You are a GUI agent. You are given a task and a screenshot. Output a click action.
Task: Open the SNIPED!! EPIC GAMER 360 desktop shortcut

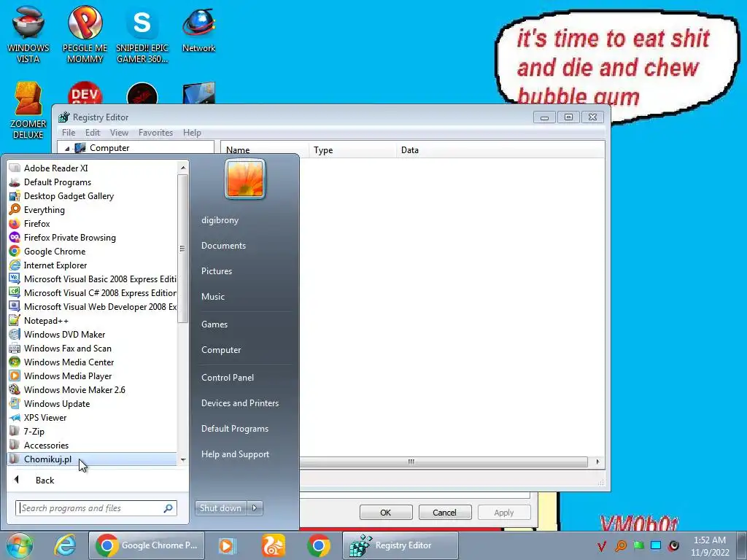[x=142, y=34]
